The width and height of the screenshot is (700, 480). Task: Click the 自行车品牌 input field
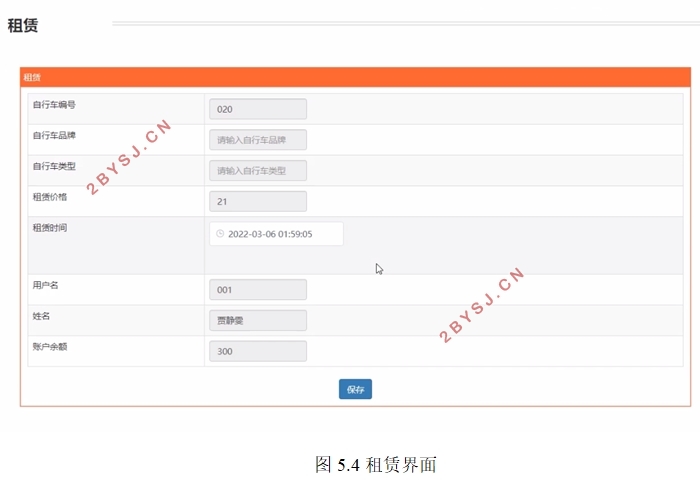pos(258,140)
